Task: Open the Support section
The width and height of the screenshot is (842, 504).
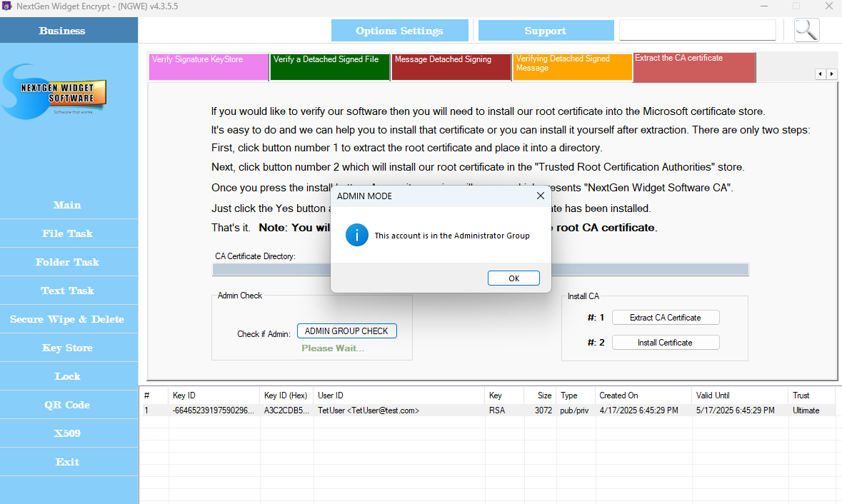Action: click(546, 31)
